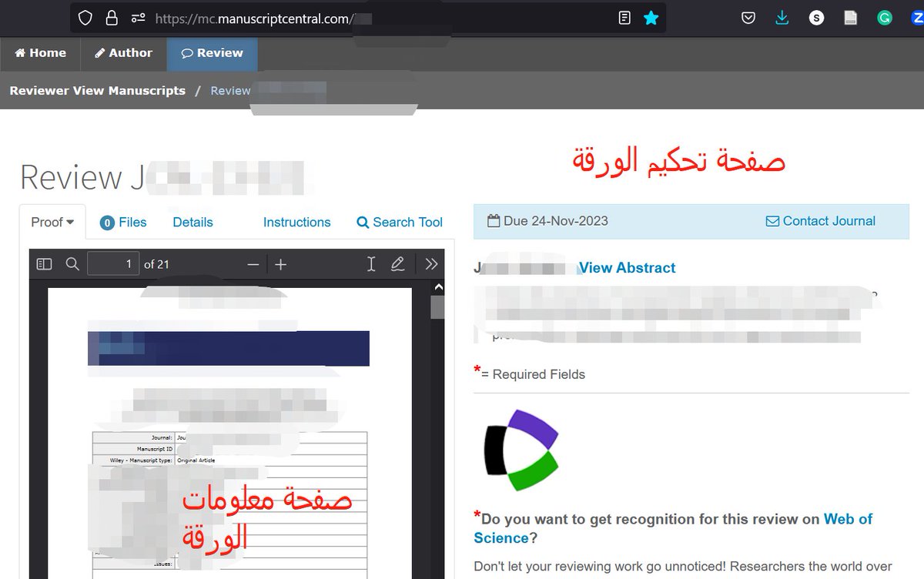Open View Abstract
The height and width of the screenshot is (579, 924).
coord(628,268)
